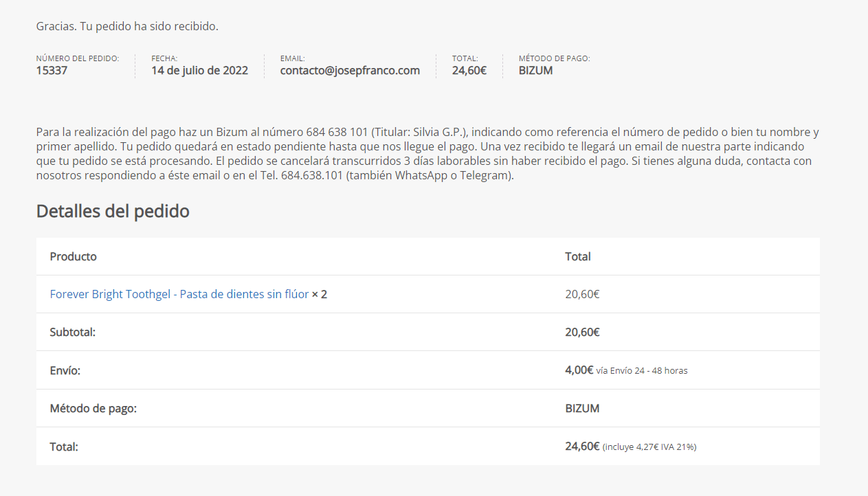Click shipping cost 4,00€
Viewport: 868px width, 496px height.
point(579,370)
